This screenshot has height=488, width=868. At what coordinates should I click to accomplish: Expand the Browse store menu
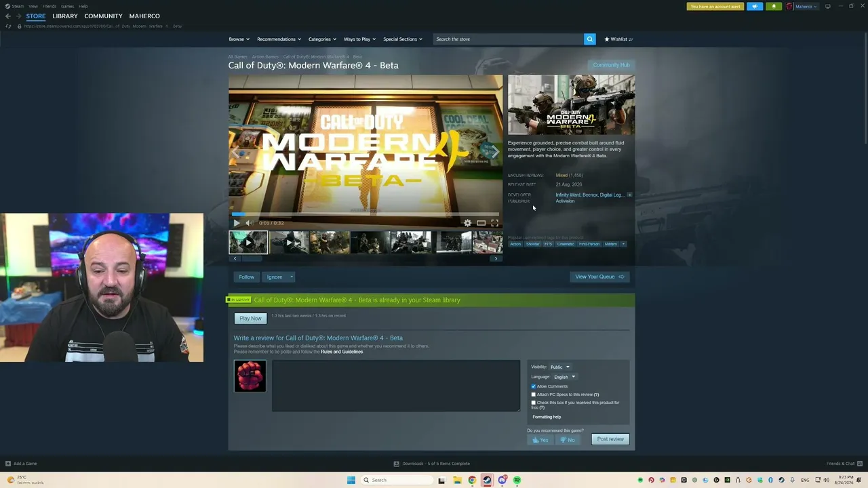(x=239, y=39)
